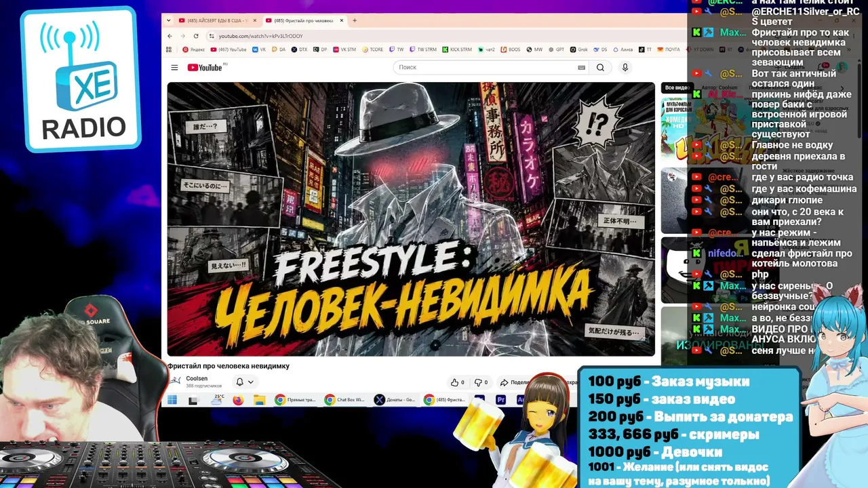Click the video title Фристайл про человека невидимку

229,366
